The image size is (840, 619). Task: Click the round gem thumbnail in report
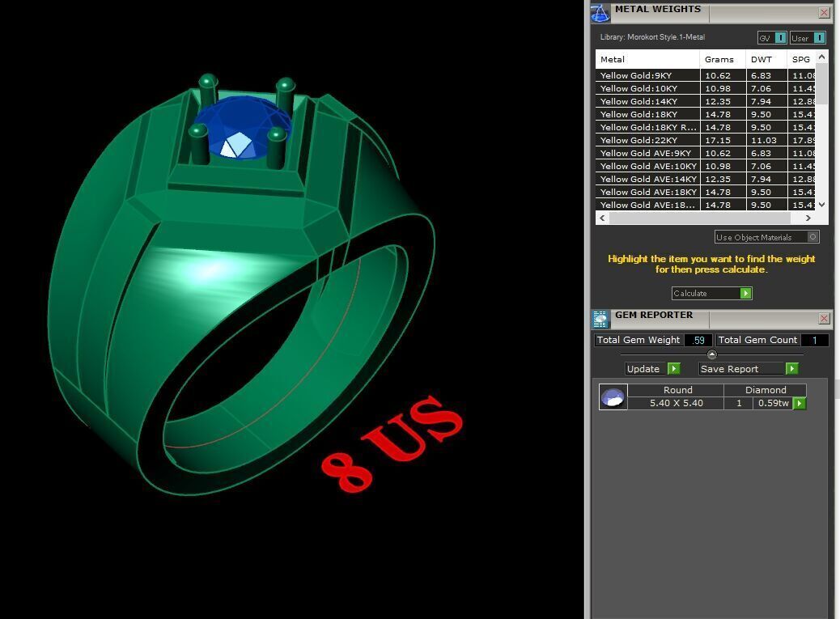click(613, 397)
